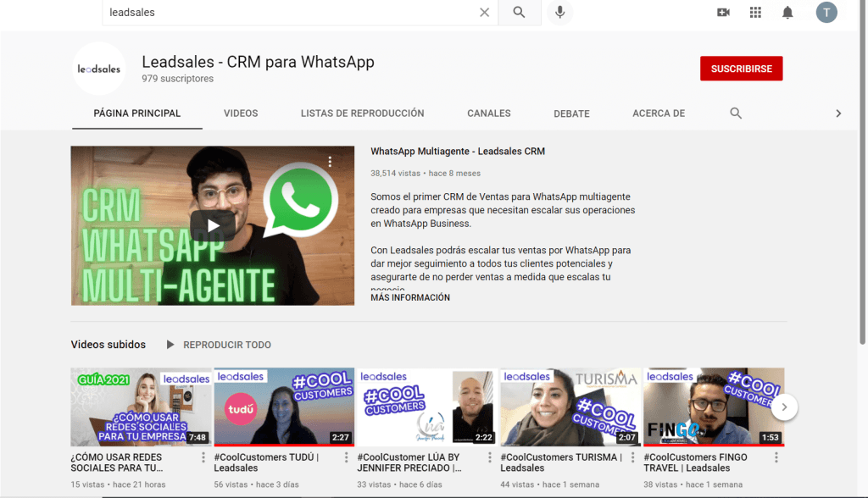
Task: Open options for CoolCustomers TURISMA video
Action: click(632, 457)
